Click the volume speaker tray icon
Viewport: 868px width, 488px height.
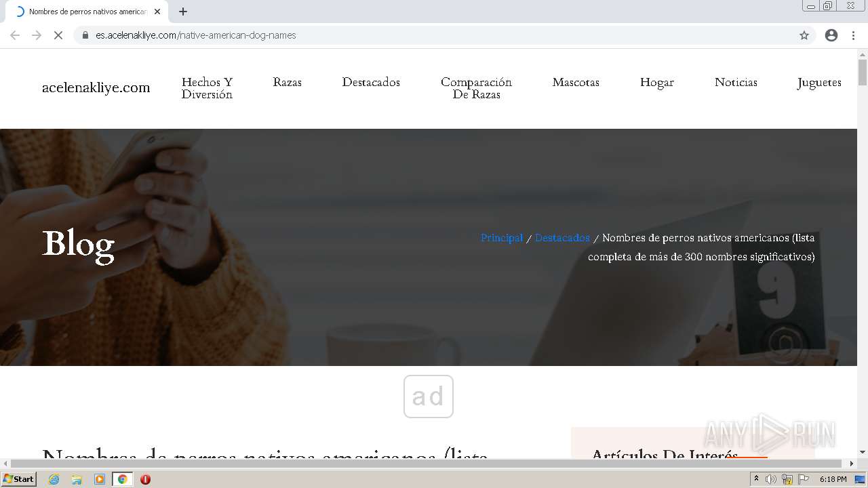pos(771,479)
